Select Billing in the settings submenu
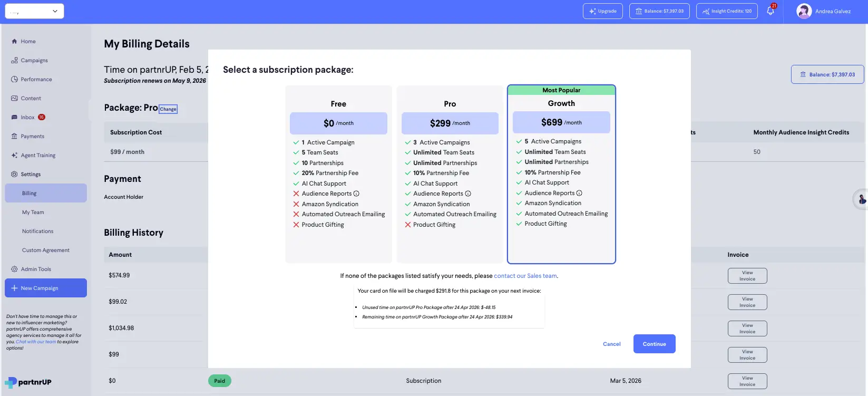The height and width of the screenshot is (396, 868). (46, 193)
